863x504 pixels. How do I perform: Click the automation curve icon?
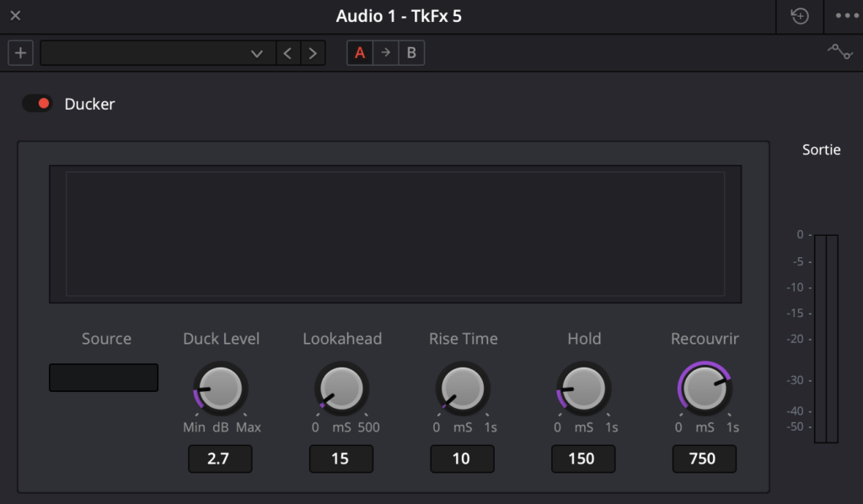(840, 52)
